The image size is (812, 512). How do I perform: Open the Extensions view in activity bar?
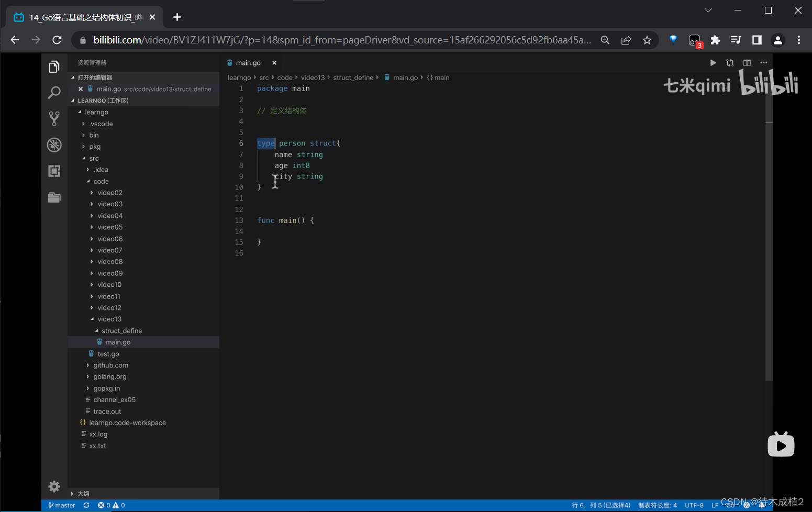click(x=54, y=171)
